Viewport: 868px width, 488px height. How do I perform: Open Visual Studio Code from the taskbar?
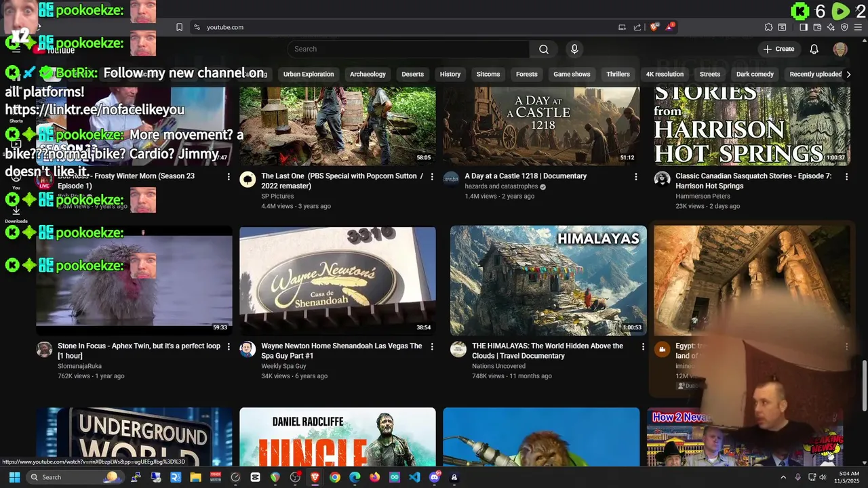(414, 477)
